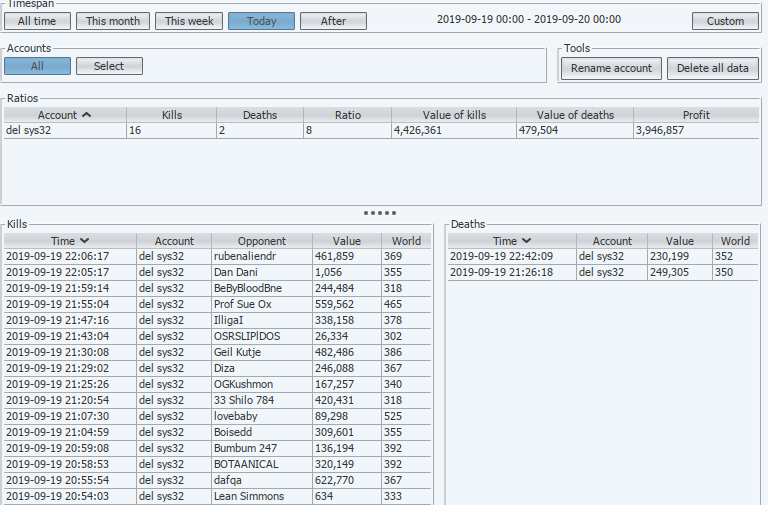Sort Deaths table by Time header
Viewport: 768px width, 505px height.
click(x=512, y=241)
